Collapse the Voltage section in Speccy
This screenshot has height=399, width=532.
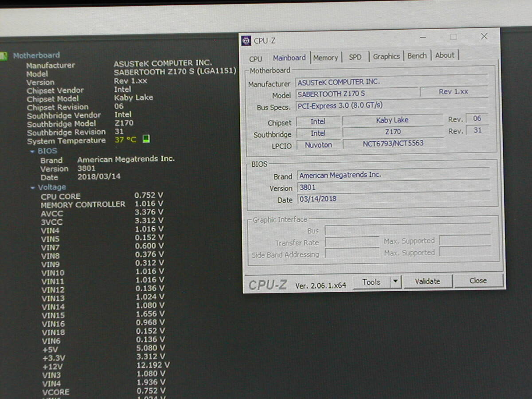[32, 188]
